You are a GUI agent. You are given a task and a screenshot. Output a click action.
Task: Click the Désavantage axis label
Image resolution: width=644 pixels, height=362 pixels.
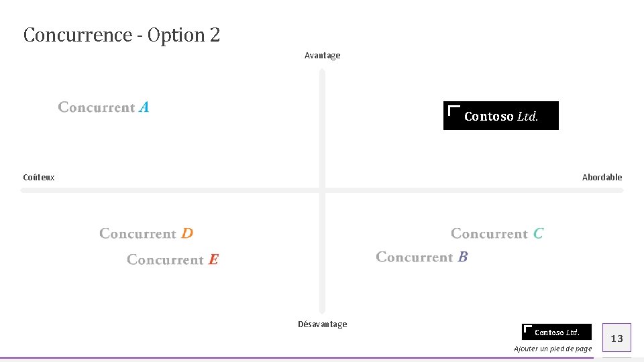pos(322,324)
